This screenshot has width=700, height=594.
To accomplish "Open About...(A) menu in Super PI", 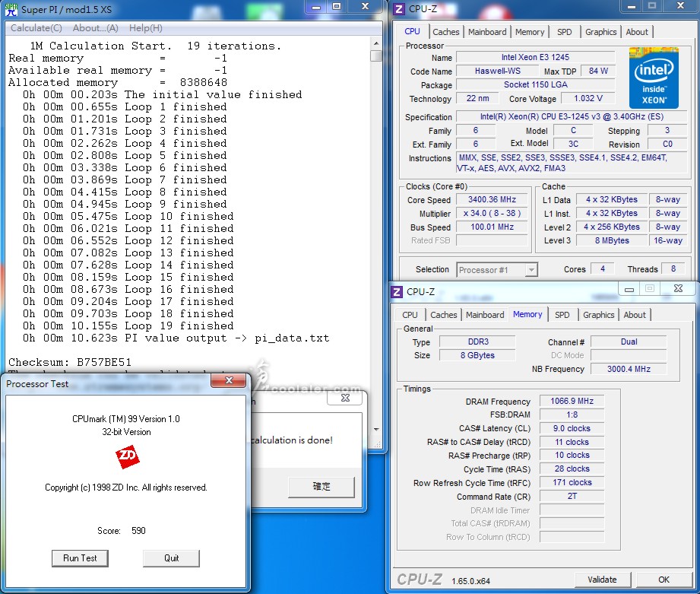I will point(95,27).
